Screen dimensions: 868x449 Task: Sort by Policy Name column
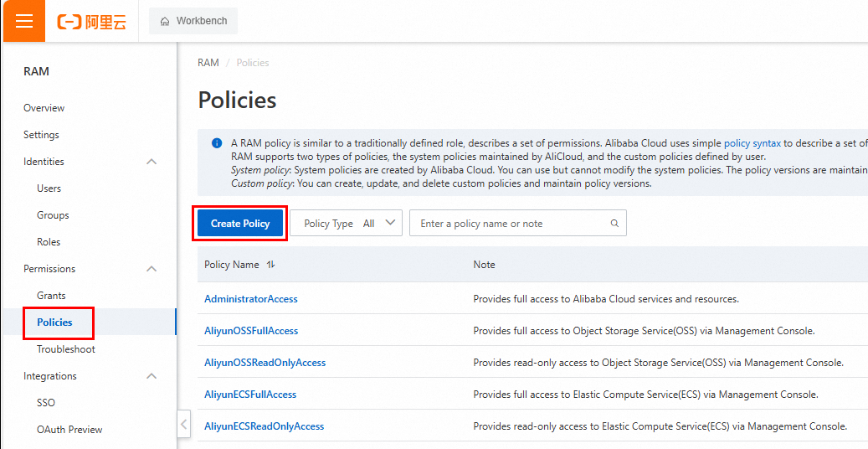pos(270,265)
